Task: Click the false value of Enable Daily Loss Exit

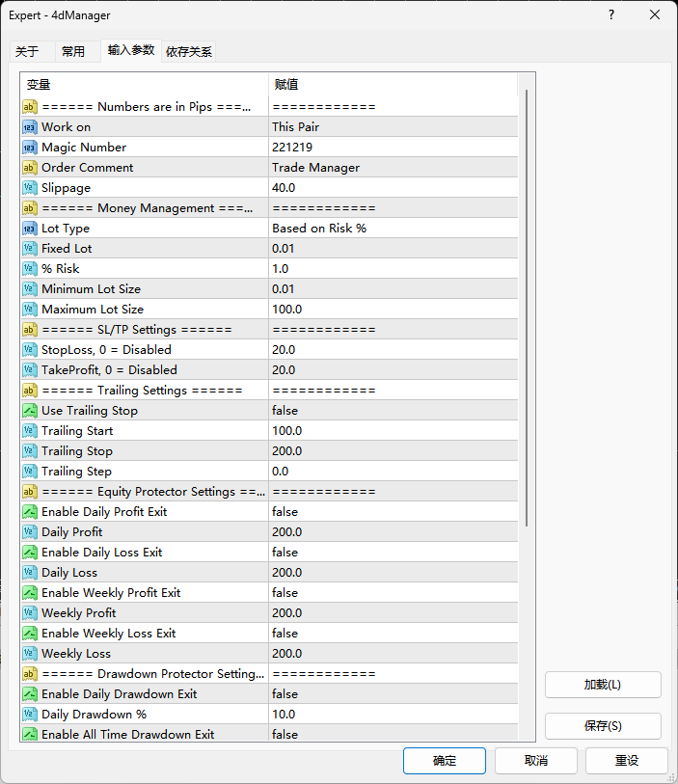Action: tap(285, 553)
